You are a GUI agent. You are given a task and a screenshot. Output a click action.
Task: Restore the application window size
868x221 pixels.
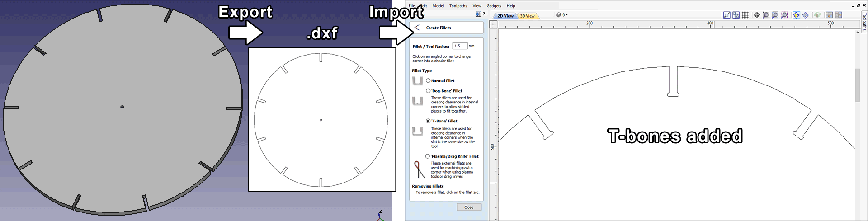tap(859, 5)
